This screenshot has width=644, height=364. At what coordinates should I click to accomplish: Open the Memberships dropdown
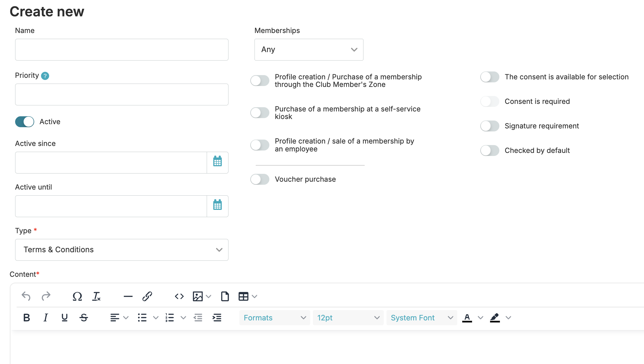pyautogui.click(x=309, y=50)
